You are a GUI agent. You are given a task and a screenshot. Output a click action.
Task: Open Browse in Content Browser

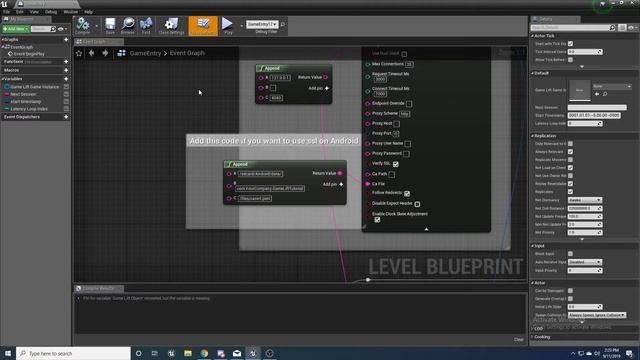[x=128, y=25]
